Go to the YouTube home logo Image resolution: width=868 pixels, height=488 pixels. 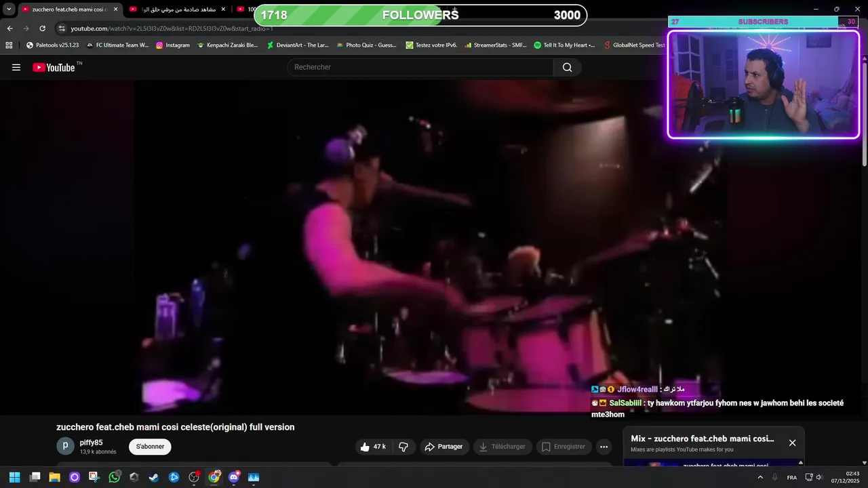click(54, 67)
